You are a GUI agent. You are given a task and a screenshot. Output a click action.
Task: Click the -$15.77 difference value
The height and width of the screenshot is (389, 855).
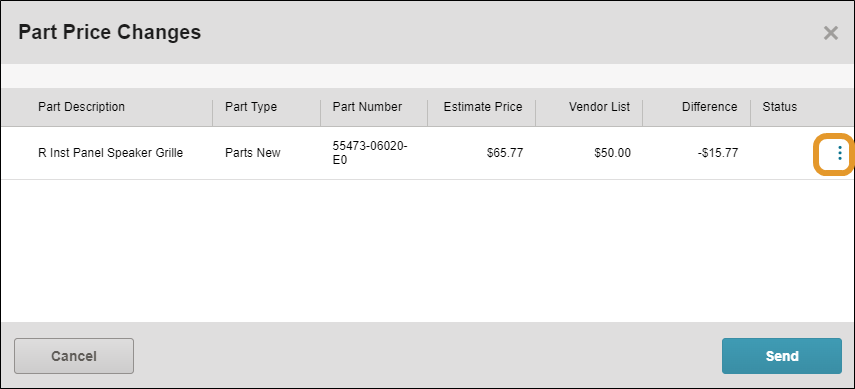(x=718, y=153)
